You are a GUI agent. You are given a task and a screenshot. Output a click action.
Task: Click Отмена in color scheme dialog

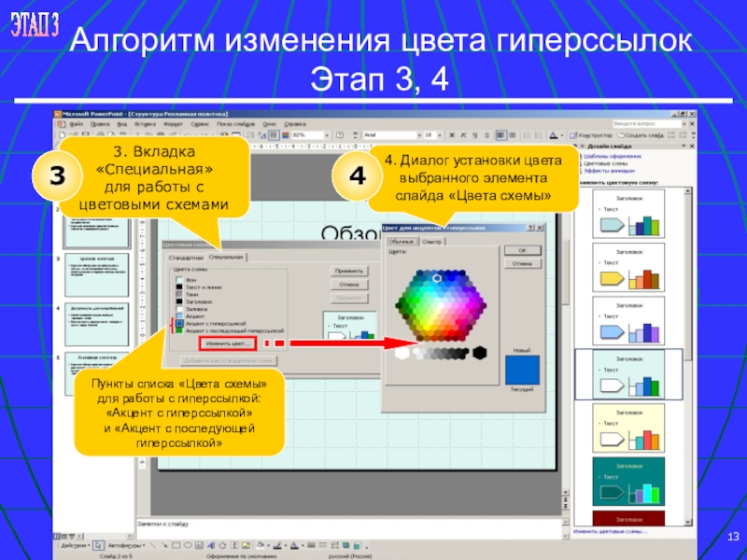348,285
